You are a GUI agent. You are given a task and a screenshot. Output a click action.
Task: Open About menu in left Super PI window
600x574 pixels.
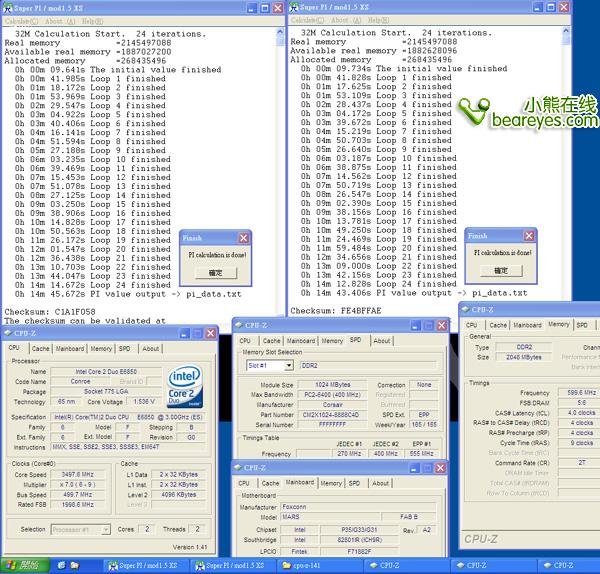[x=60, y=21]
